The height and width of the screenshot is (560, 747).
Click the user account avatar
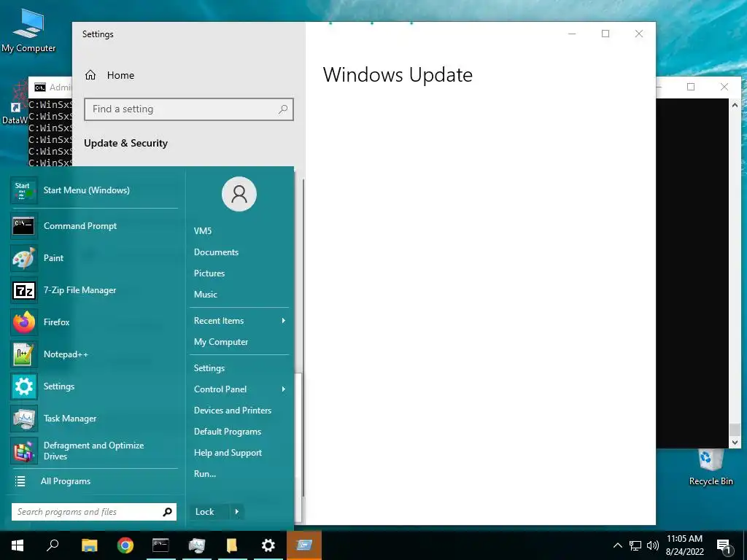point(239,194)
